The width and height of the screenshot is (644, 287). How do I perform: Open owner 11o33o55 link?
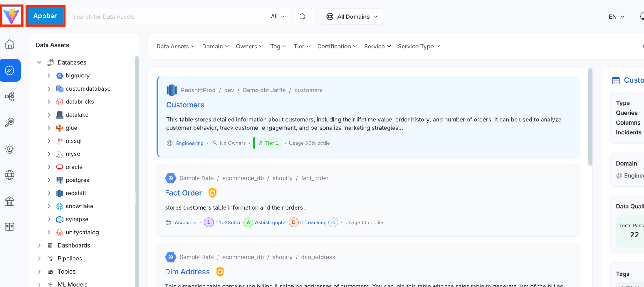click(x=228, y=222)
